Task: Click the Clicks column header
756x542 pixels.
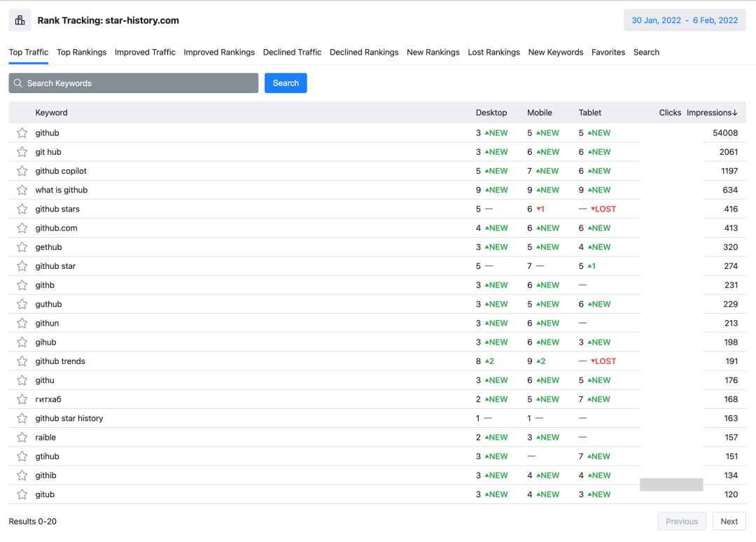Action: tap(670, 112)
